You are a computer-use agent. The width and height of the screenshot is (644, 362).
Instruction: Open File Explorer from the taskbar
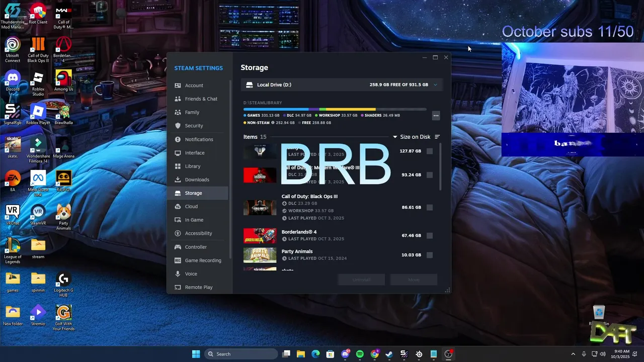click(x=300, y=354)
